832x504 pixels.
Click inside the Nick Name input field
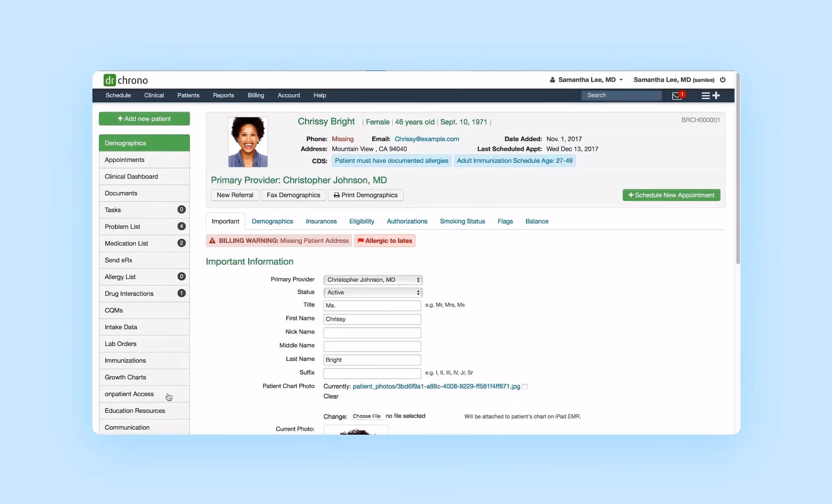[x=372, y=333]
